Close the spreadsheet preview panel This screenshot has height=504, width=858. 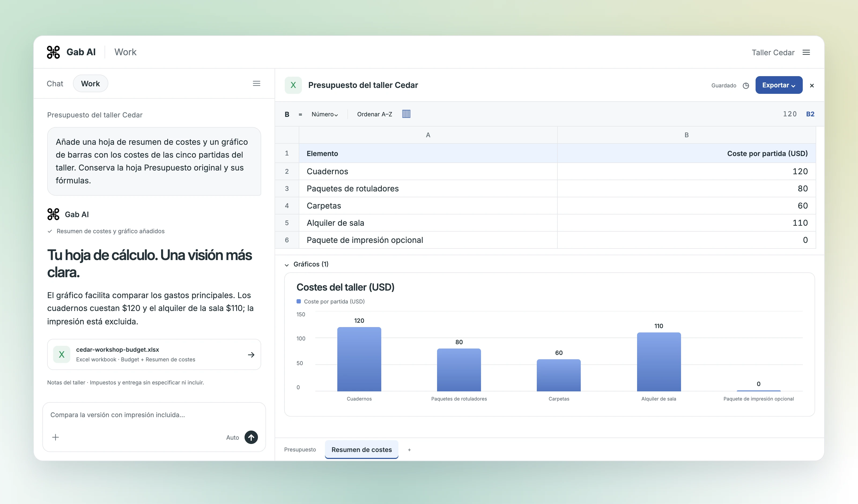pyautogui.click(x=812, y=86)
